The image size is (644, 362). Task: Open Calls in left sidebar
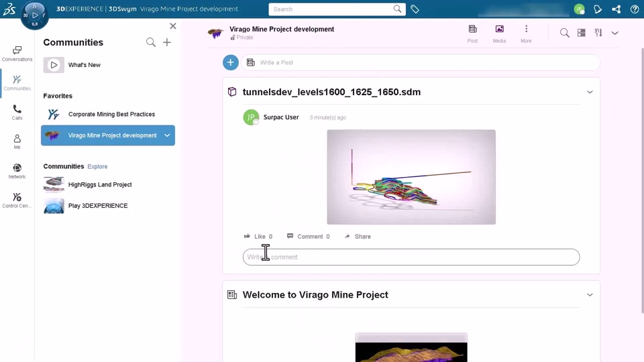pos(17,113)
